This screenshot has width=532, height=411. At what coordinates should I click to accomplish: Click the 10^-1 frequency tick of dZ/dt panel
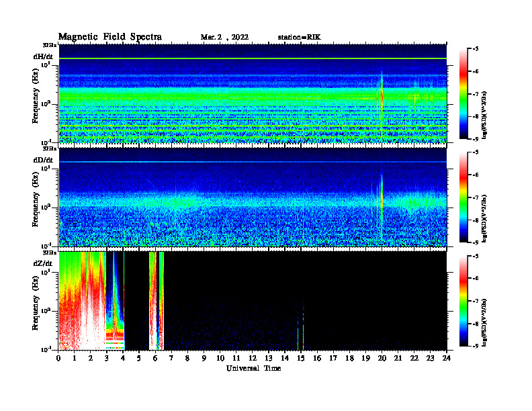(x=46, y=349)
